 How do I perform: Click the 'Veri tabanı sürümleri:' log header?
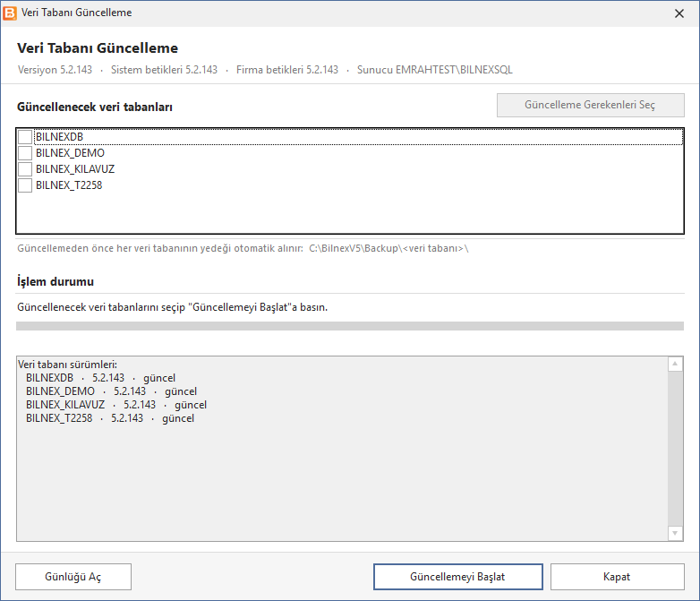pyautogui.click(x=67, y=365)
